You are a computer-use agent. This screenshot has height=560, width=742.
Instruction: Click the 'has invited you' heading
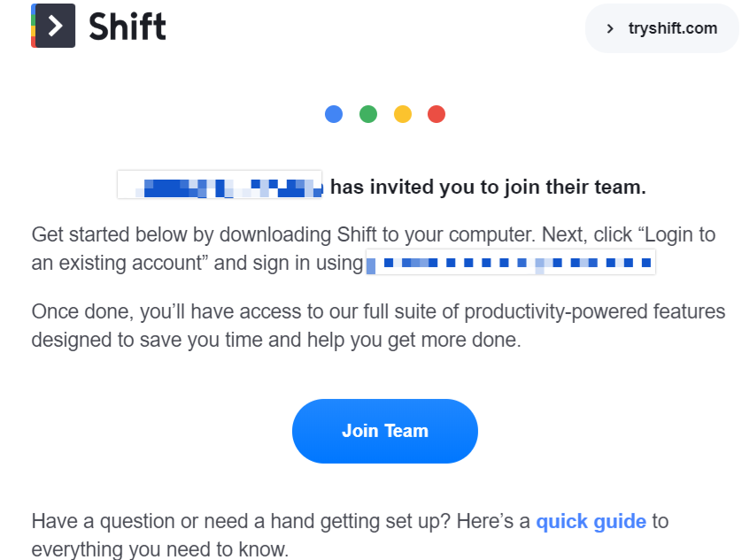pyautogui.click(x=488, y=187)
